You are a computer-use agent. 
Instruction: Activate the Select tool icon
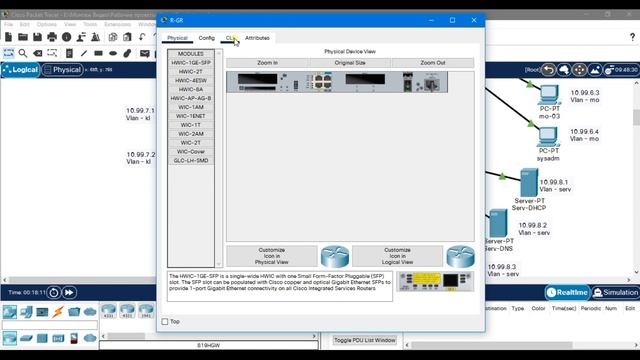click(x=9, y=53)
